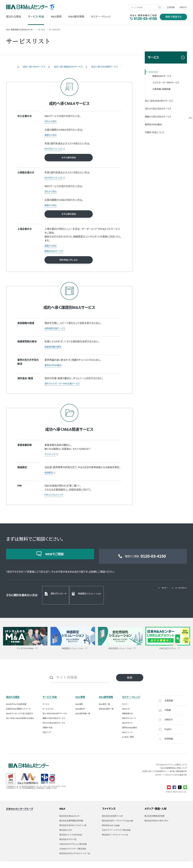Collapse the 課題から知る当社のサービス chevron

pyautogui.click(x=190, y=118)
